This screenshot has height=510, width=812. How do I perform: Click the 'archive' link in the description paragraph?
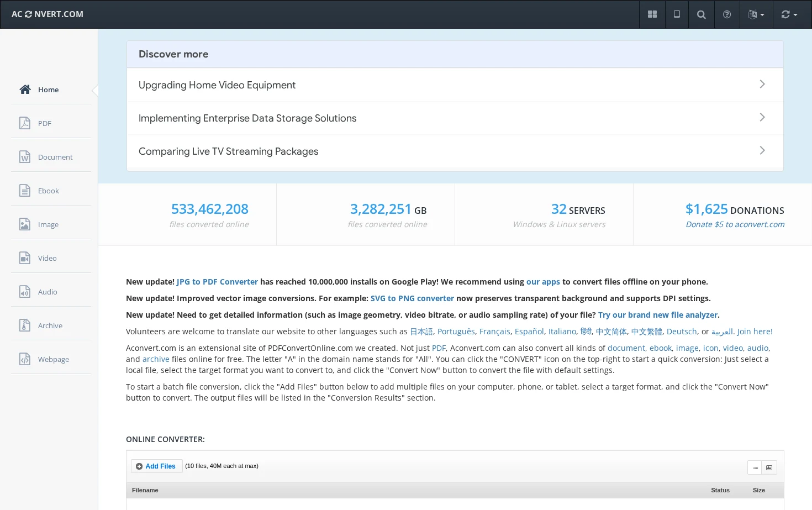click(x=156, y=359)
